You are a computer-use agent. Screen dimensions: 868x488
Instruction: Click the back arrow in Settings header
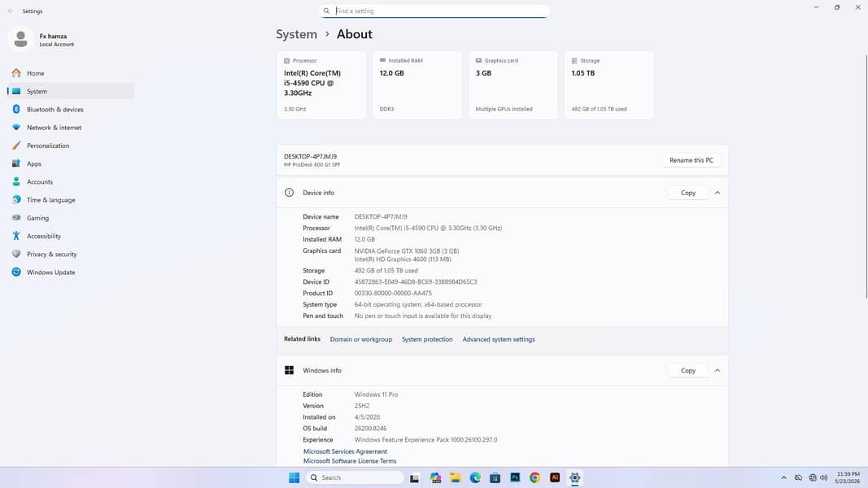[x=11, y=11]
